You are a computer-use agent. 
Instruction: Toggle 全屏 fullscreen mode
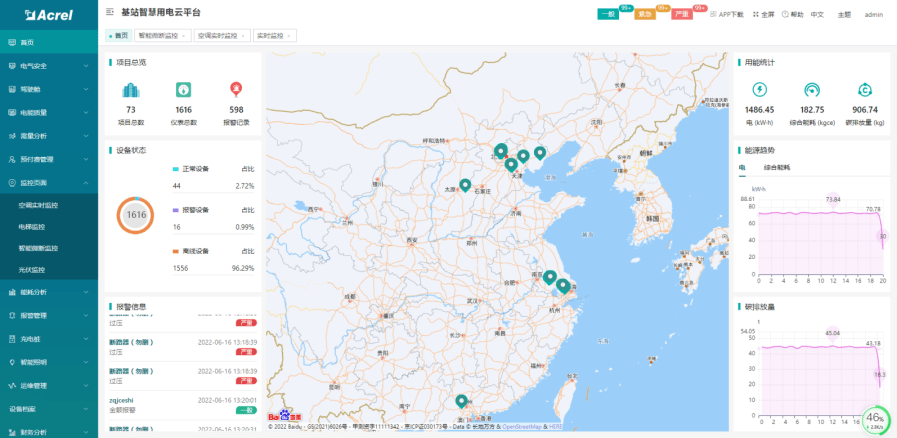click(763, 15)
